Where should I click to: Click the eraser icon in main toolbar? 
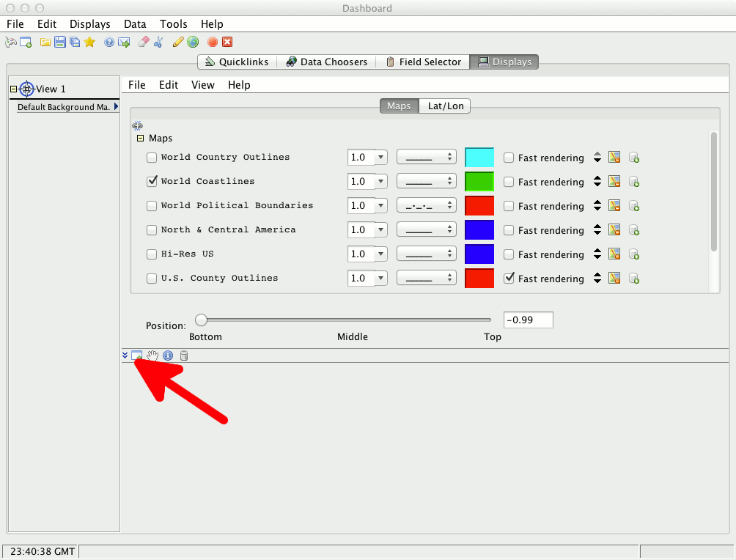[144, 43]
